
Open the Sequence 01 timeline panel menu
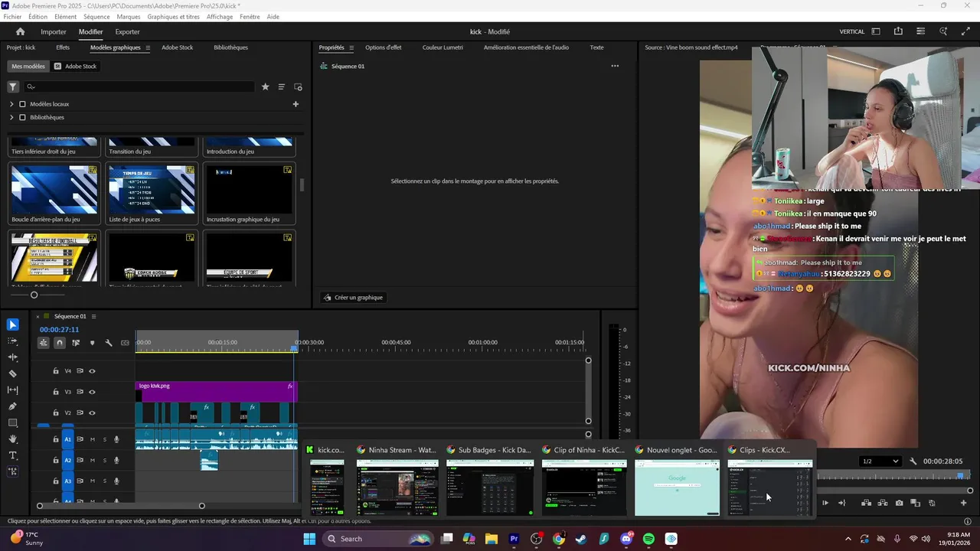click(96, 316)
